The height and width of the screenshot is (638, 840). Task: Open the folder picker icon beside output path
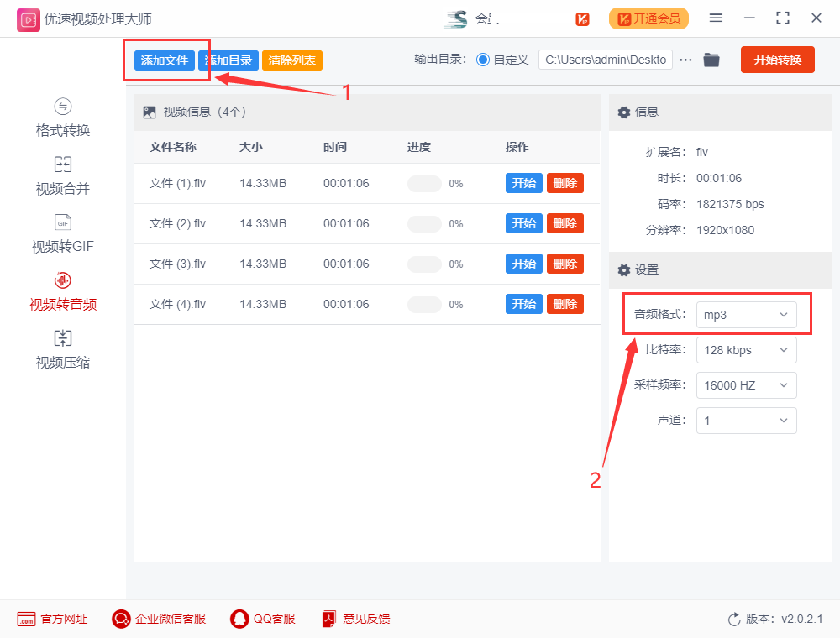(711, 60)
